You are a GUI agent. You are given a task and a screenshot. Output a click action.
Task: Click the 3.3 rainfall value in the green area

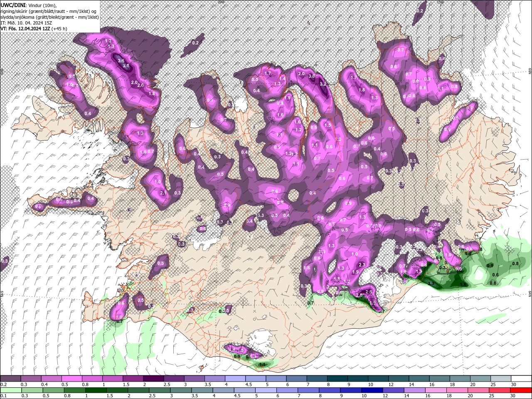[x=431, y=283]
